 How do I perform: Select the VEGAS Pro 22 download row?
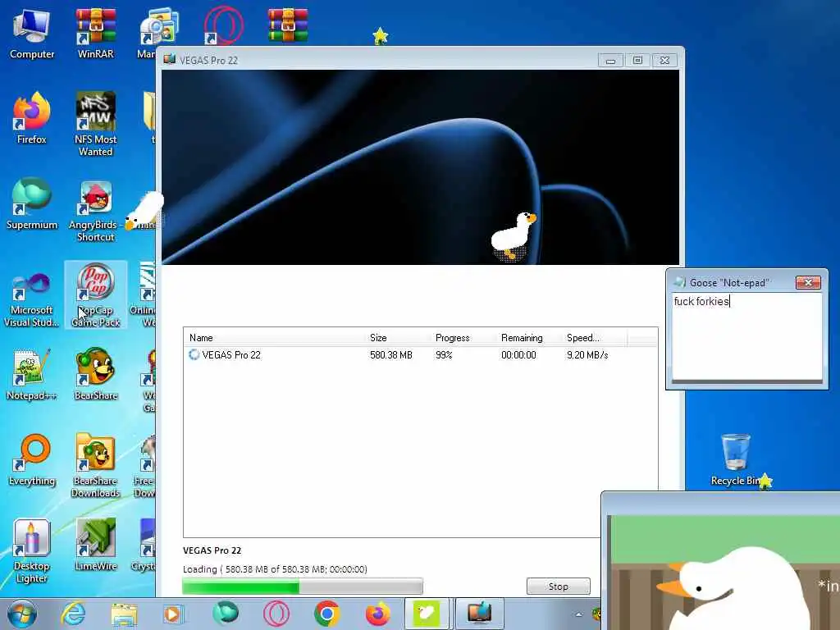click(x=420, y=354)
